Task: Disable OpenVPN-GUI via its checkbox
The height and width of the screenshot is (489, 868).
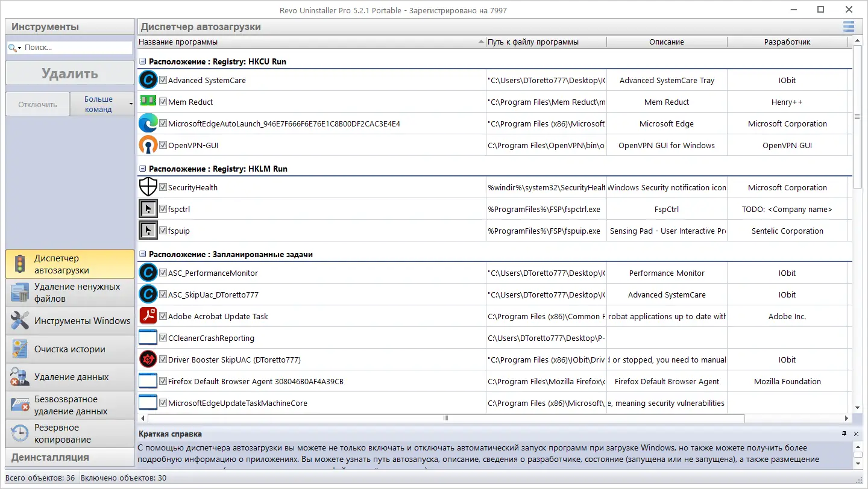Action: click(163, 145)
